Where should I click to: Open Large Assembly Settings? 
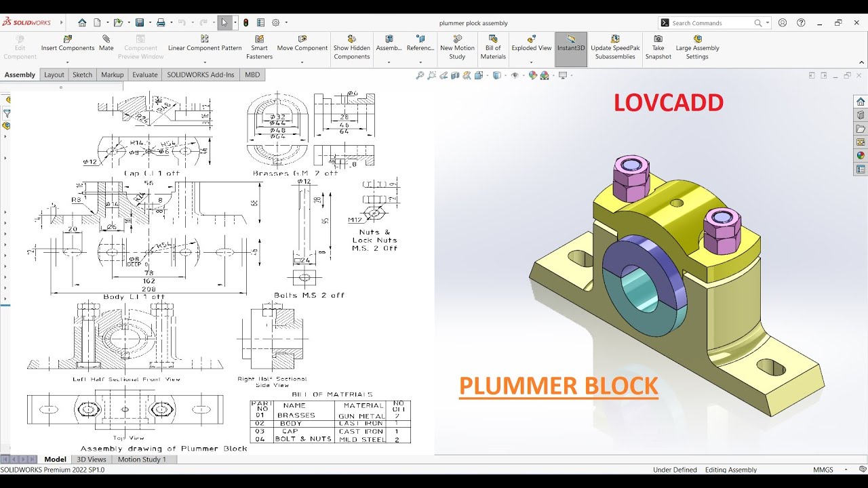pos(697,47)
